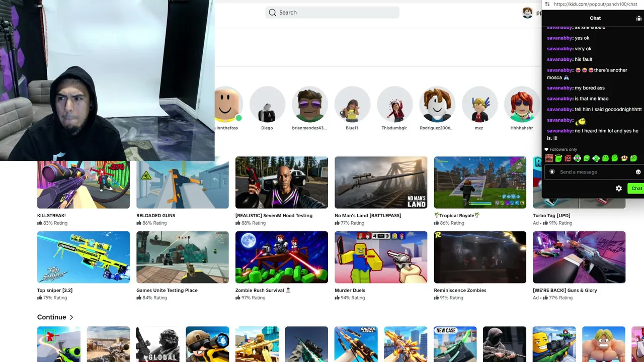Select the Top sniper thumbnail

84,257
